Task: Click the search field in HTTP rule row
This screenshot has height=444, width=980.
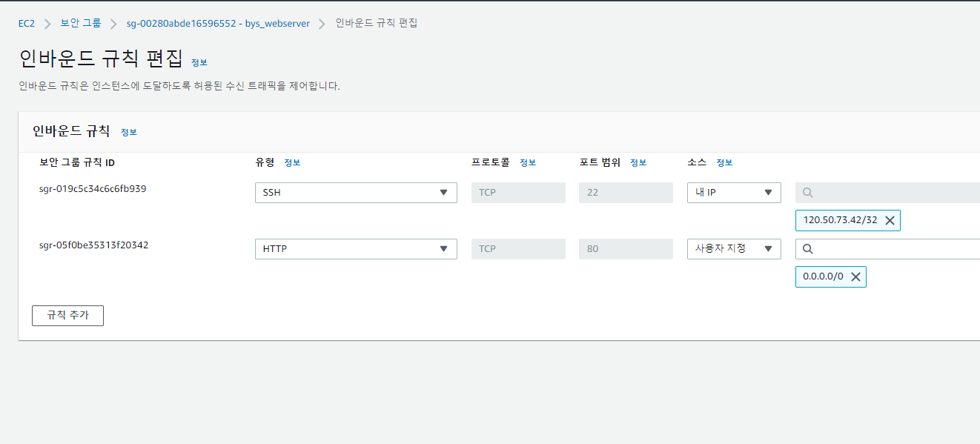Action: 887,249
